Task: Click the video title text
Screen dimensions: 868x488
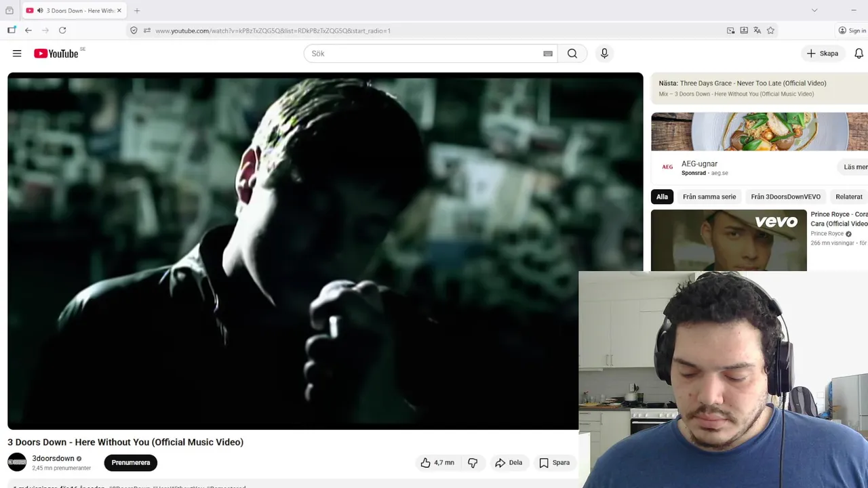Action: (x=125, y=442)
